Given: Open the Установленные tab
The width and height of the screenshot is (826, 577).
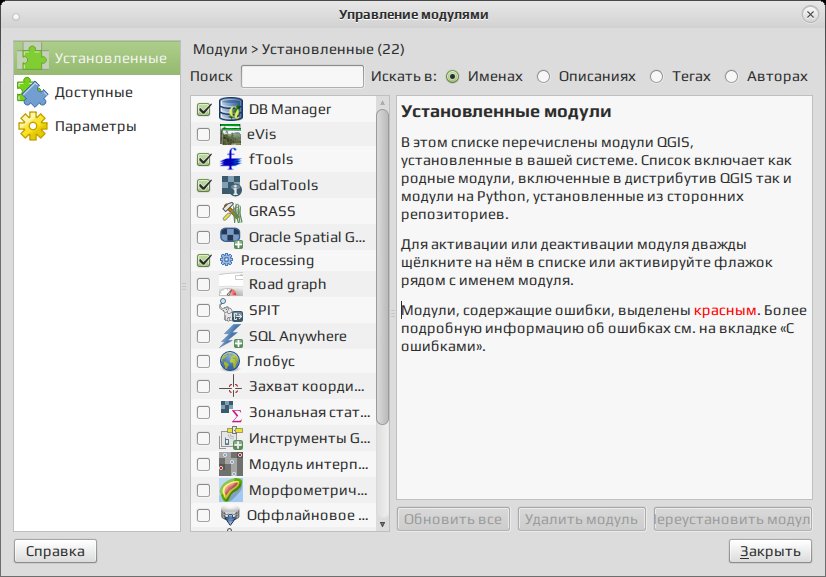Looking at the screenshot, I should (97, 57).
